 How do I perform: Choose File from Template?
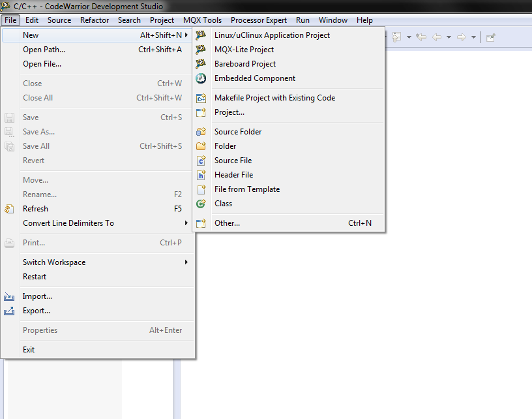(288, 189)
